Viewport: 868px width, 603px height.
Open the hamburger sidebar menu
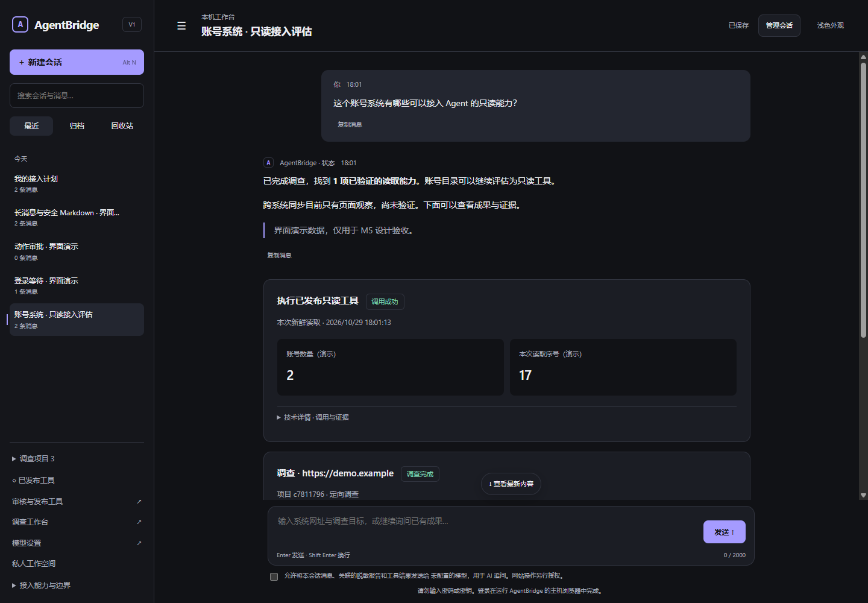pos(181,26)
